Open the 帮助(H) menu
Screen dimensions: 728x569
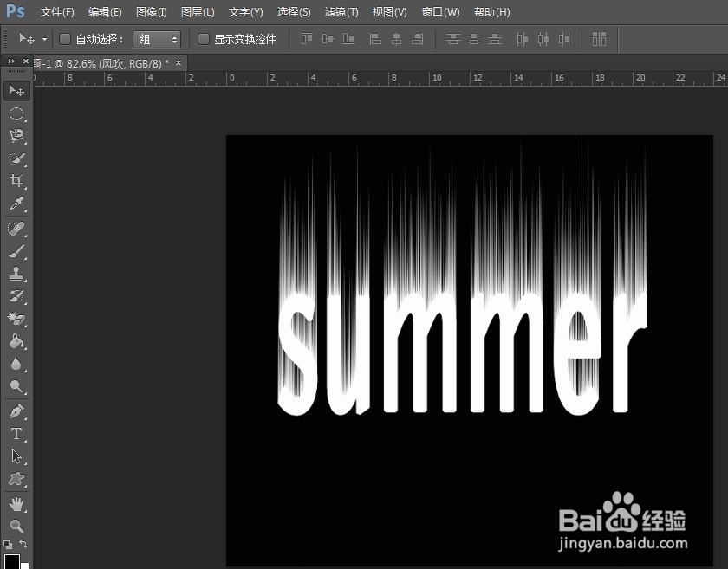point(492,12)
